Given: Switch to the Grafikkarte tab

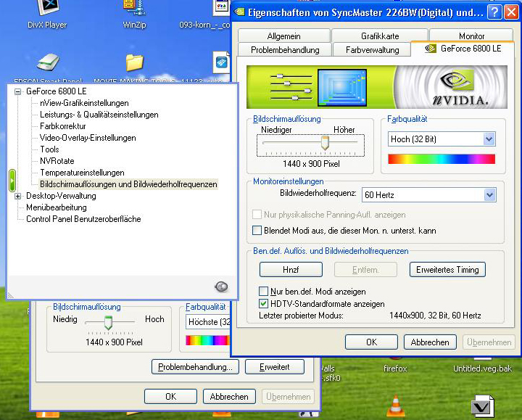Looking at the screenshot, I should pyautogui.click(x=379, y=36).
